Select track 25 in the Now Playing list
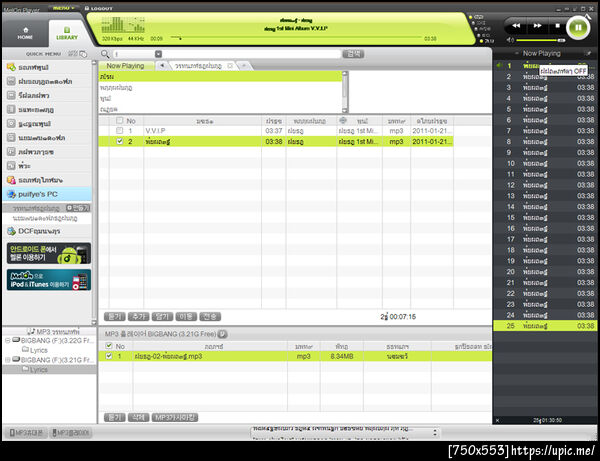The width and height of the screenshot is (600, 461). click(x=545, y=326)
